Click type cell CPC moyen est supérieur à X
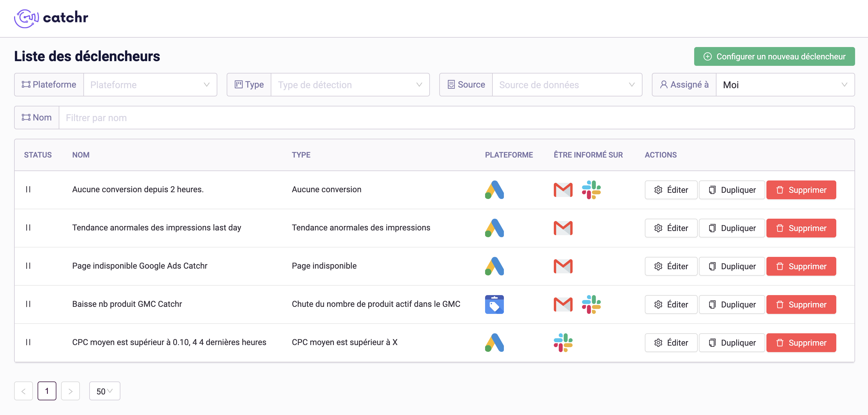The height and width of the screenshot is (415, 868). tap(344, 342)
